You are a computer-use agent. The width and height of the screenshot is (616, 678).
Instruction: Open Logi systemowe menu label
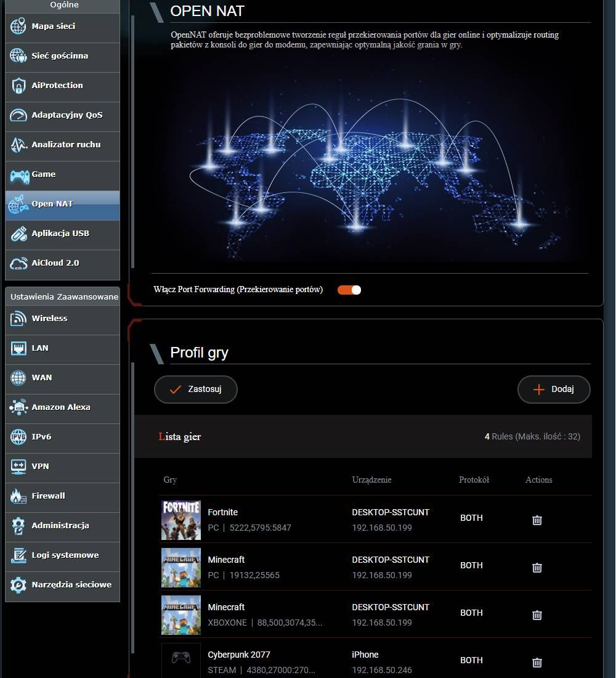(65, 555)
